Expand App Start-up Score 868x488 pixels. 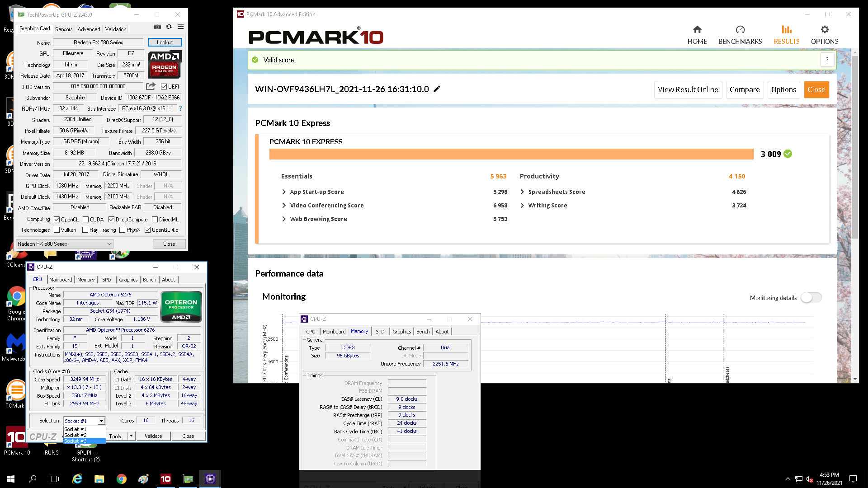(x=284, y=192)
